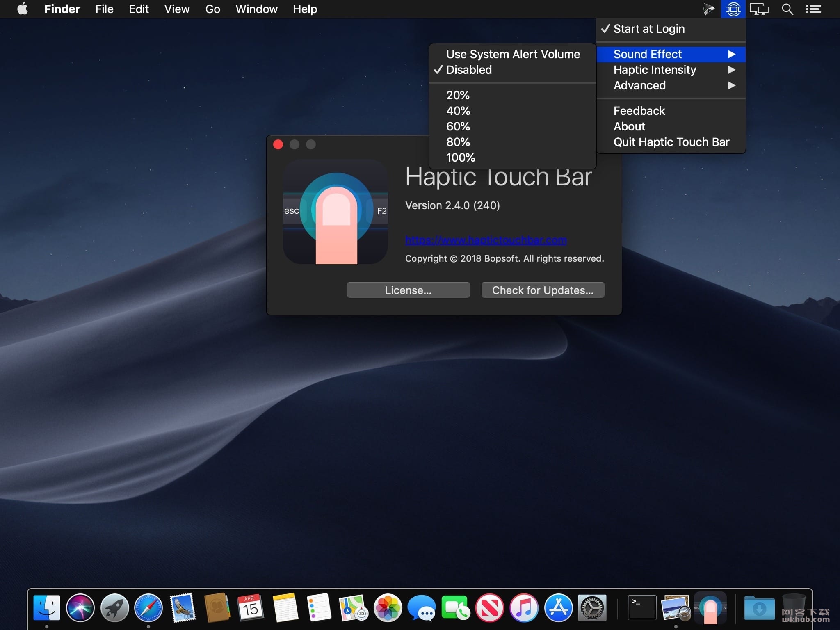Open the Haptic Touch Bar menu bar icon

pos(733,9)
